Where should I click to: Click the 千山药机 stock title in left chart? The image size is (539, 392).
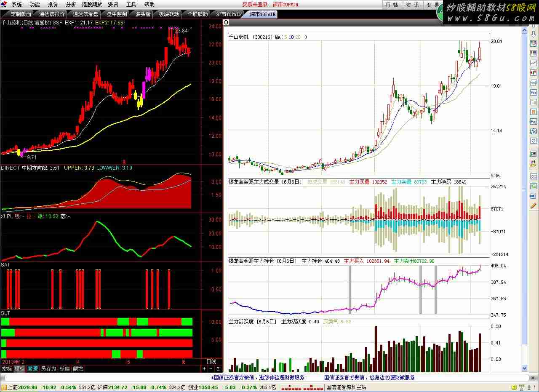pyautogui.click(x=11, y=22)
